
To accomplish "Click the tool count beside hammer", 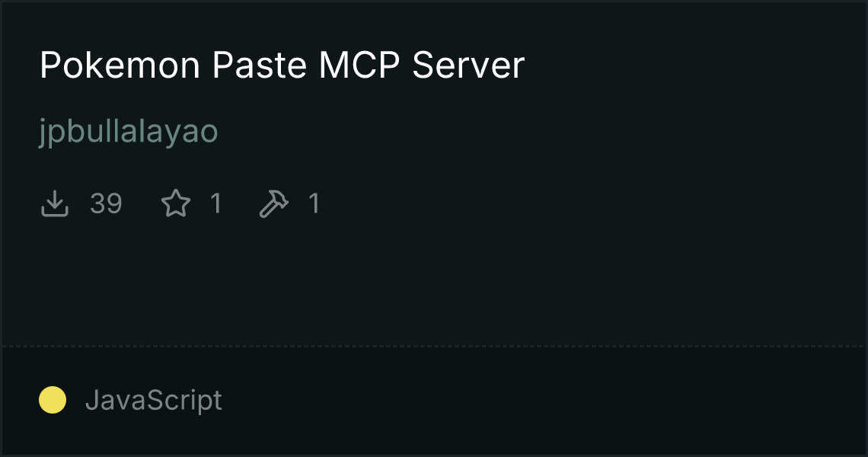I will [x=314, y=203].
